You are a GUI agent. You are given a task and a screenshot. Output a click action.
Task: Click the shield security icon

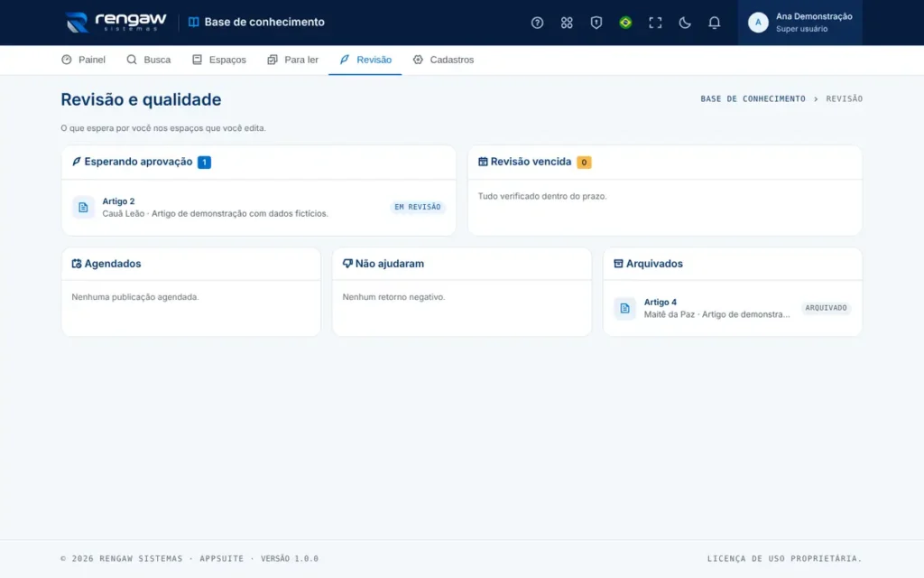pyautogui.click(x=596, y=23)
